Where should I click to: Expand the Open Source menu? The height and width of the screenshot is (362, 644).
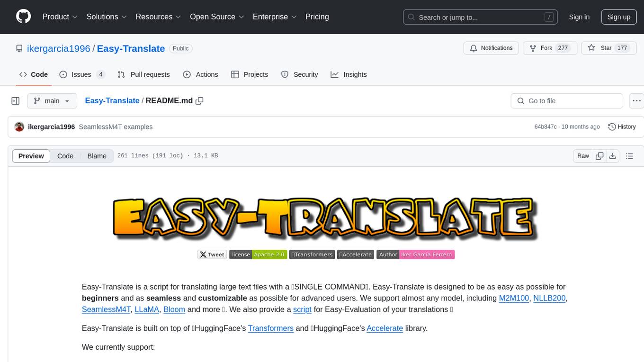217,17
